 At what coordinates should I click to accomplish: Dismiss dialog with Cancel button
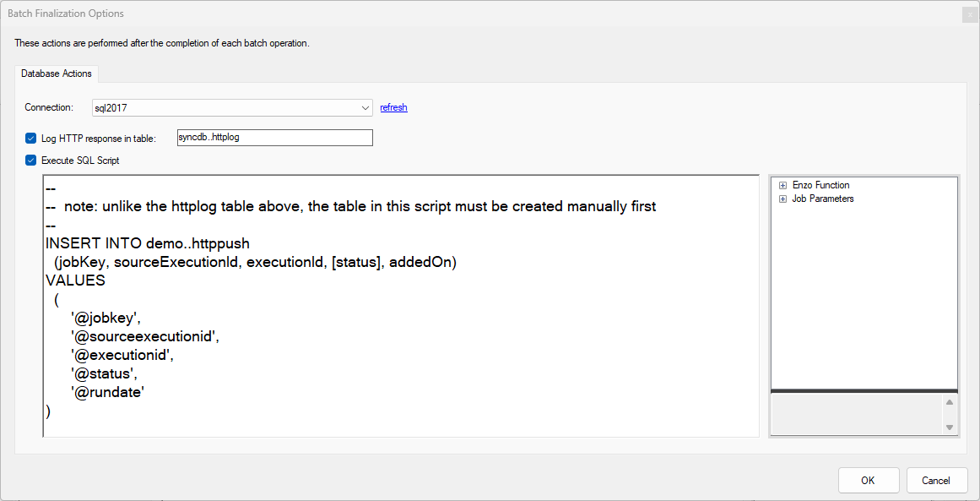[x=937, y=481]
